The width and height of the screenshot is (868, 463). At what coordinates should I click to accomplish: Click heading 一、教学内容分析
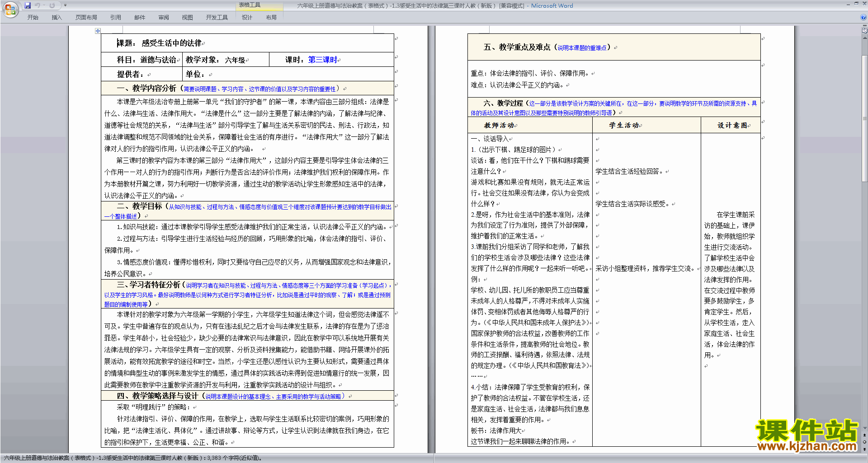(x=146, y=89)
